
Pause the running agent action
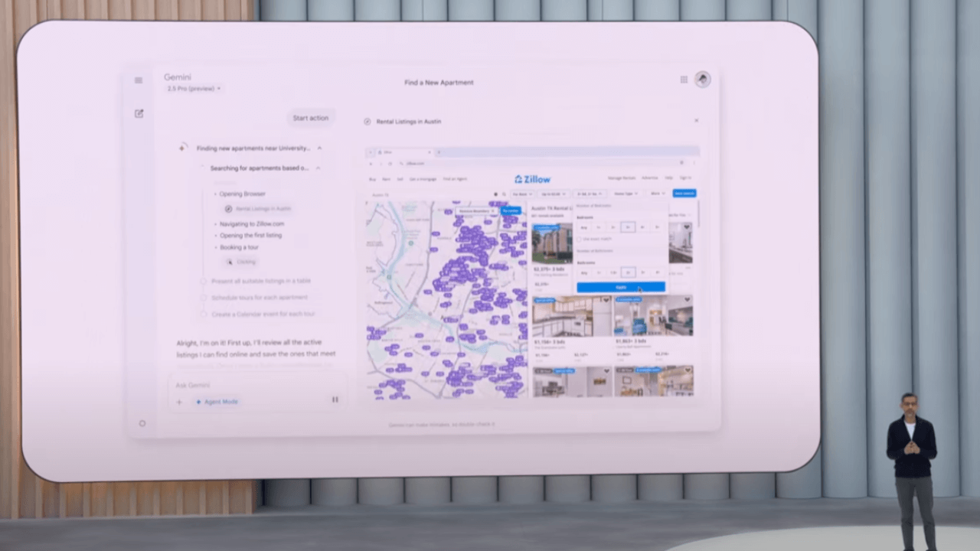335,399
